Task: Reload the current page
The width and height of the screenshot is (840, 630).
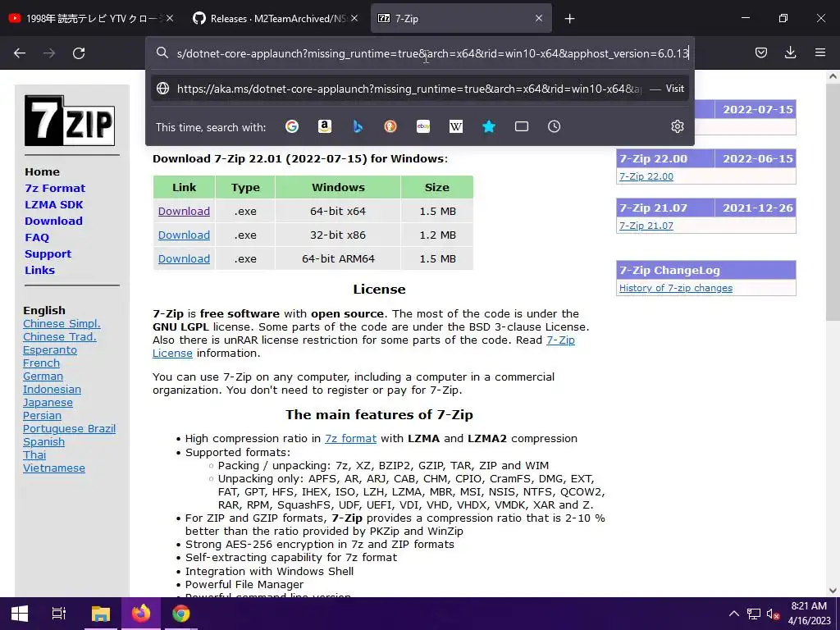Action: click(x=79, y=53)
